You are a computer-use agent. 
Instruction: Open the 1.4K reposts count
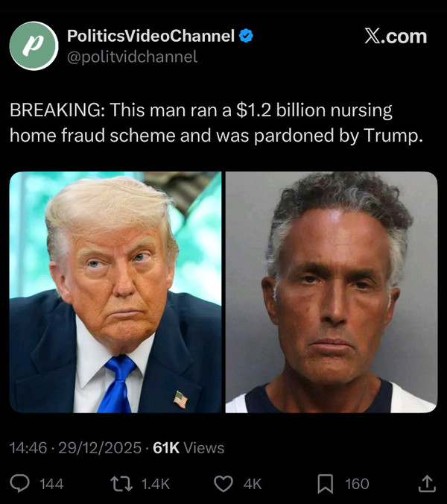point(156,484)
